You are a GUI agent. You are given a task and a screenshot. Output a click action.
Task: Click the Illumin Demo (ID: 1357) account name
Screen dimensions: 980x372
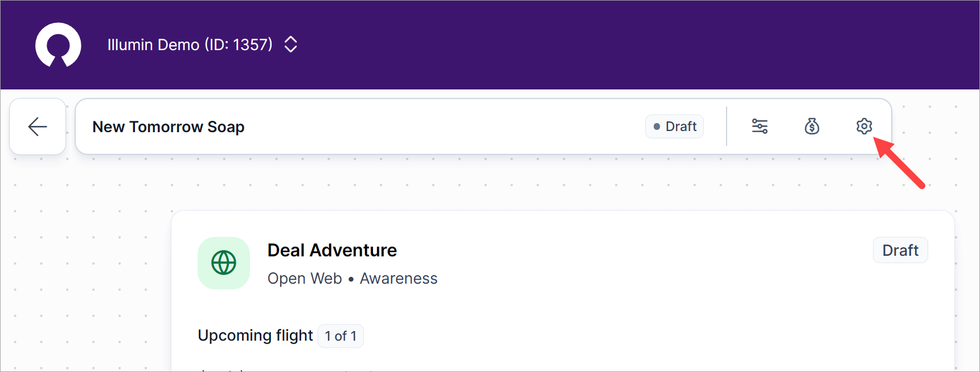point(190,44)
